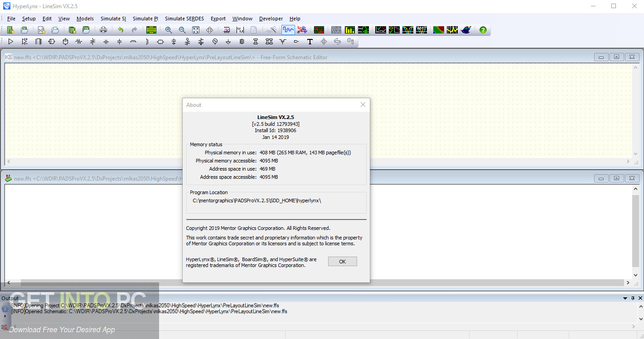Click '[v2.5 build 12793943]' text
Screen dimensions: 644x339
coord(276,124)
